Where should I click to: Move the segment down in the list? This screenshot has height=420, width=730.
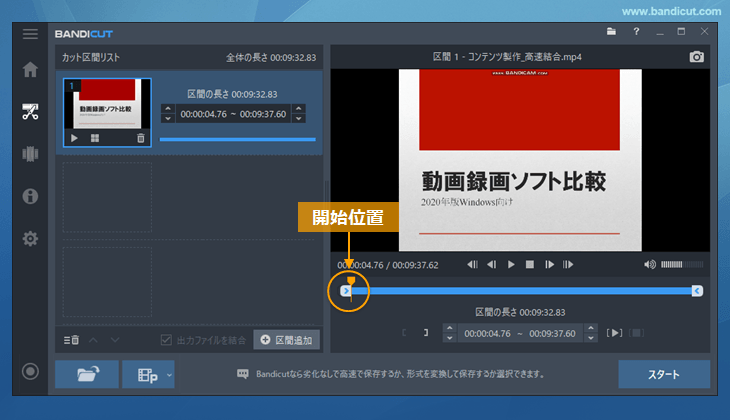pos(115,340)
